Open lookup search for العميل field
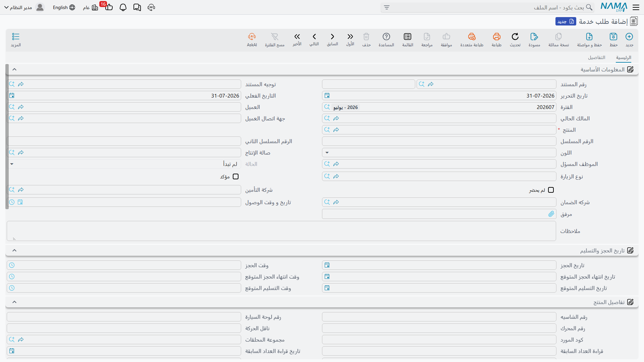This screenshot has height=362, width=644. point(12,107)
